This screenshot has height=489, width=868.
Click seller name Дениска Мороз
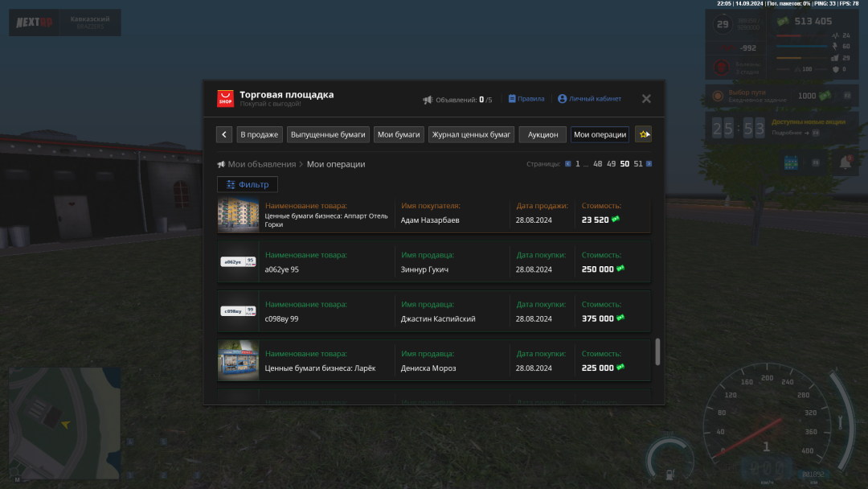[428, 368]
